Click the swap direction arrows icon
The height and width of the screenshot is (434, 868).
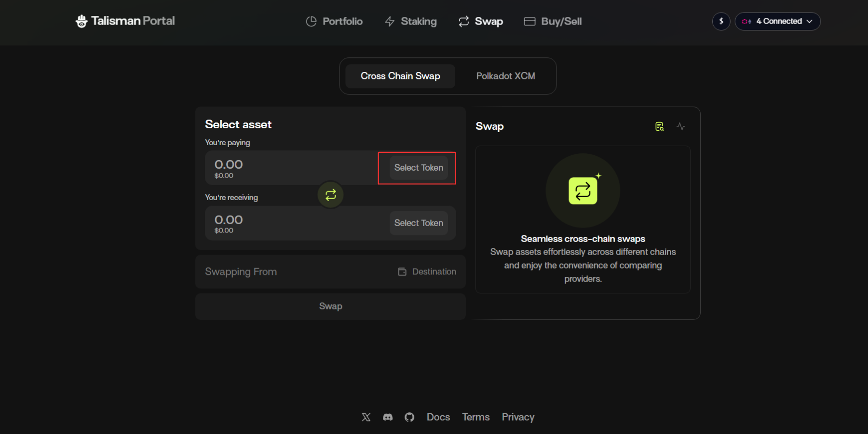click(330, 195)
